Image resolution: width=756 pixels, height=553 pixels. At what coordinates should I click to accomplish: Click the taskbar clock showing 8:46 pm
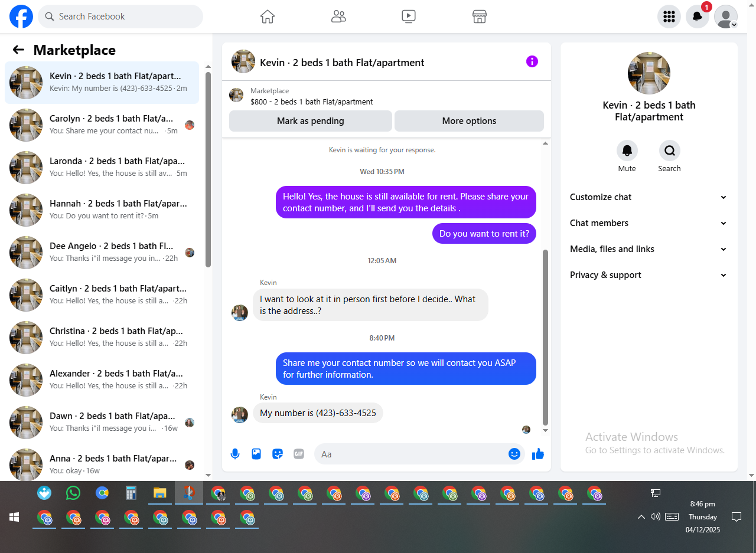tap(703, 517)
